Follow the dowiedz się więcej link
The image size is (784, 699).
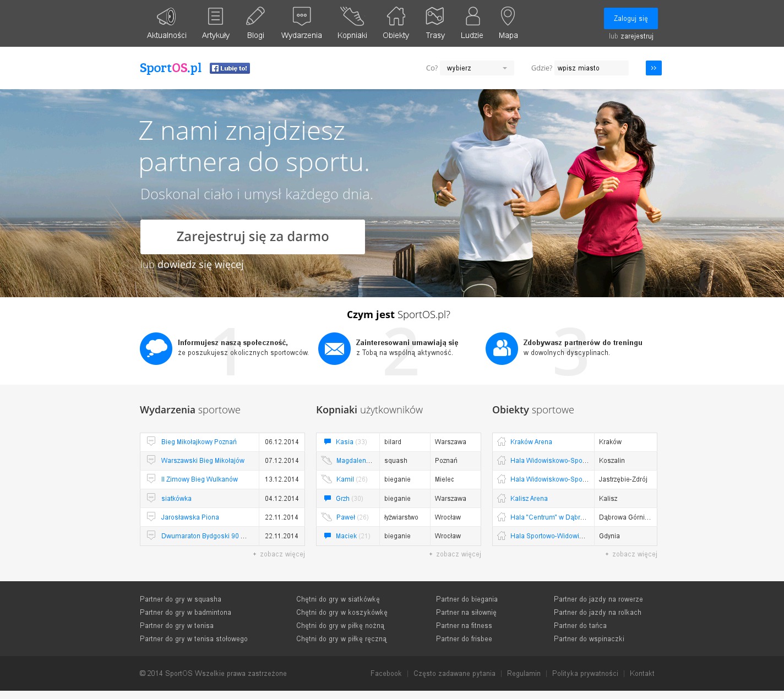(200, 265)
